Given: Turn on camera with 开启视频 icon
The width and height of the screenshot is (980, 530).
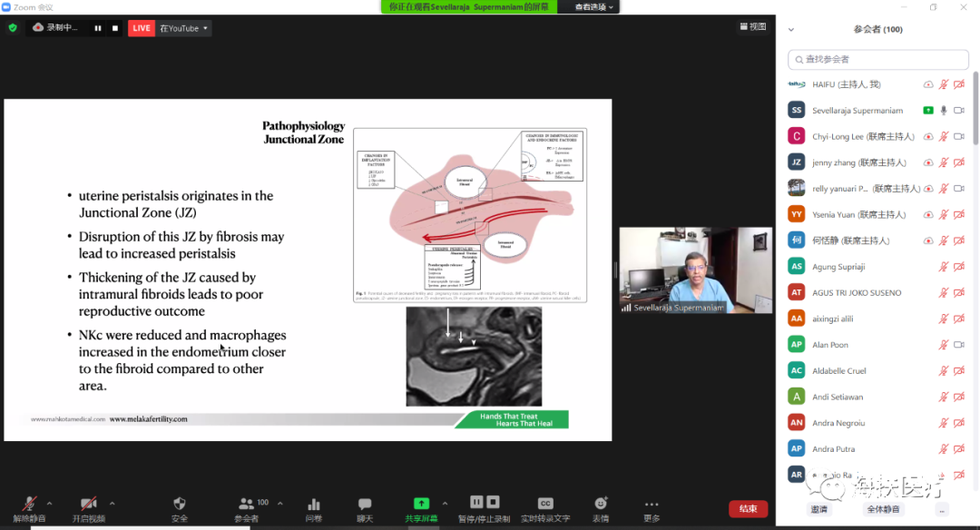Looking at the screenshot, I should [x=88, y=504].
